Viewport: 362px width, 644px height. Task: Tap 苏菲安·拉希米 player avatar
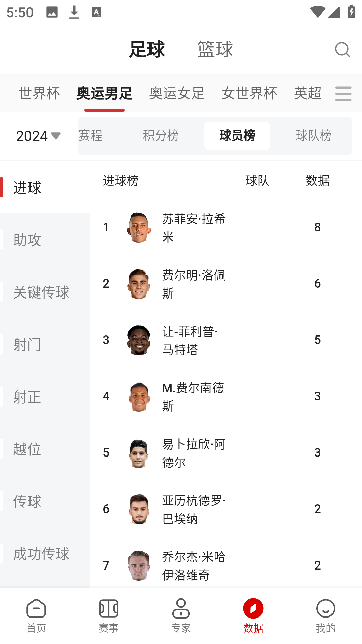tap(139, 227)
